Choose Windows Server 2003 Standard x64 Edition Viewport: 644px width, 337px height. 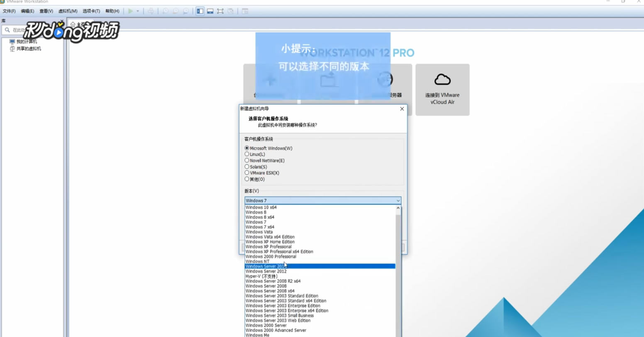[x=320, y=301]
